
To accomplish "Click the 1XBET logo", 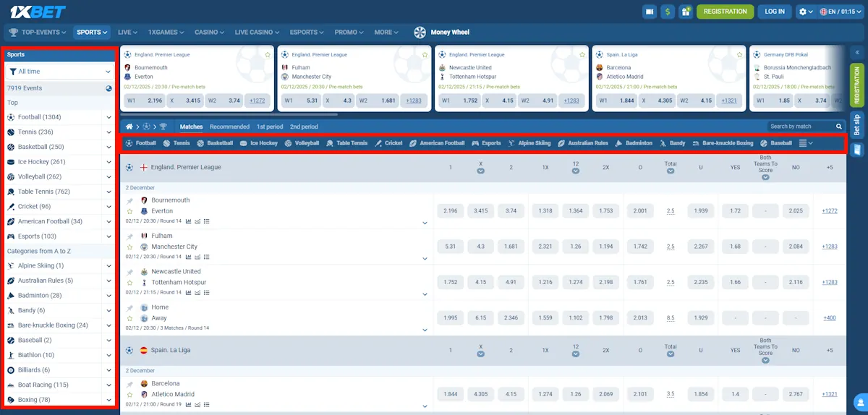I will [38, 11].
